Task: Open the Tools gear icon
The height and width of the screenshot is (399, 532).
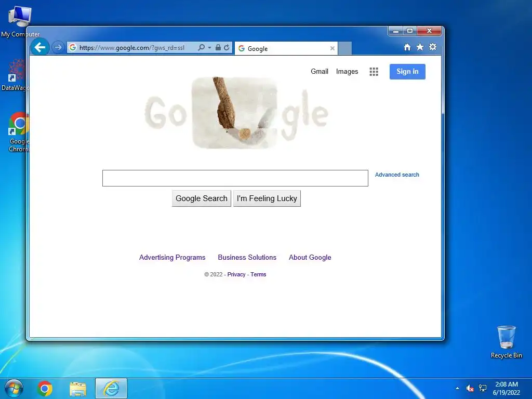Action: 433,47
